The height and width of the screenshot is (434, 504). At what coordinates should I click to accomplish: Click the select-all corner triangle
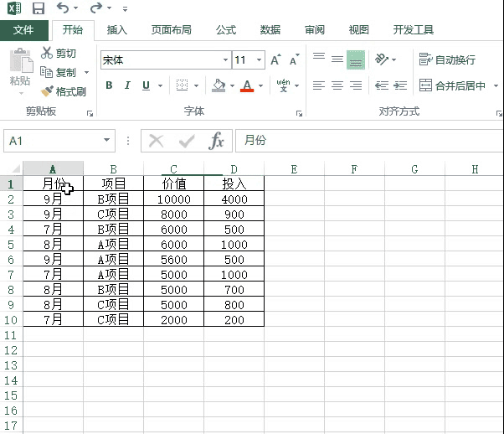15,168
